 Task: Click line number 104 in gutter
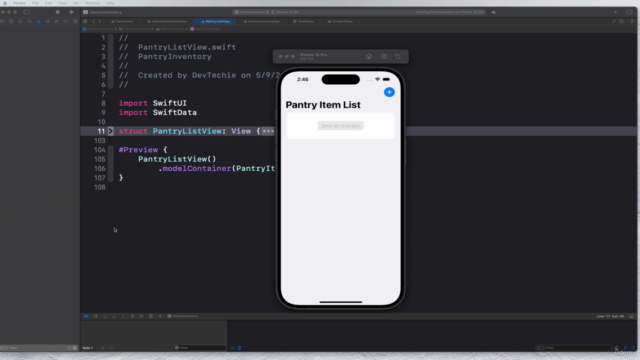pos(100,150)
